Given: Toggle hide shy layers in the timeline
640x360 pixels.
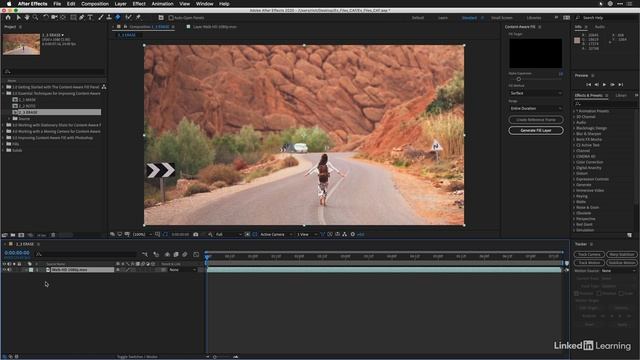Looking at the screenshot, I should (167, 254).
